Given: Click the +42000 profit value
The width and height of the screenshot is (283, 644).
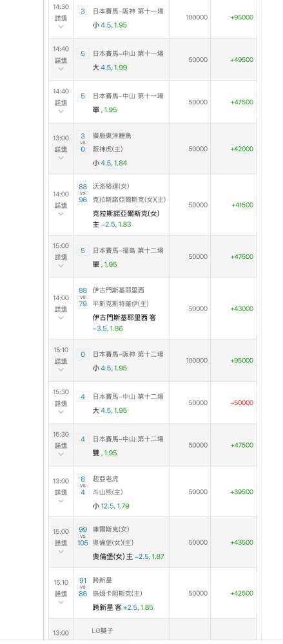Looking at the screenshot, I should pos(242,149).
